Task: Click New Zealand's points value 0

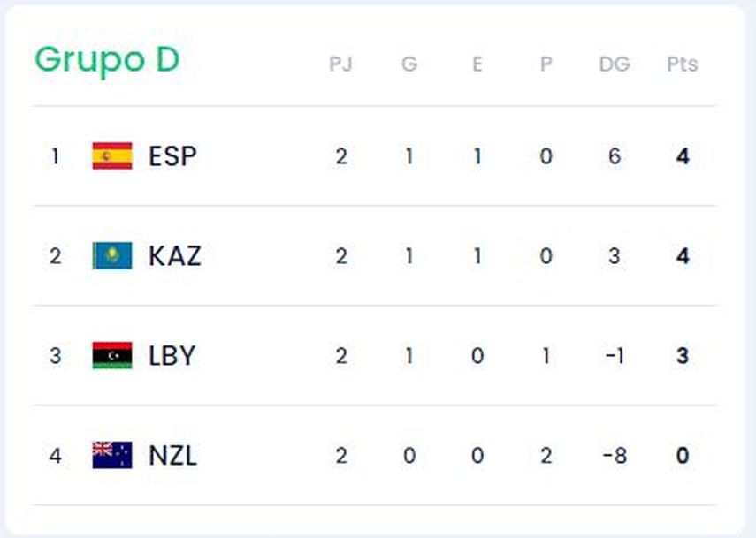Action: 682,456
